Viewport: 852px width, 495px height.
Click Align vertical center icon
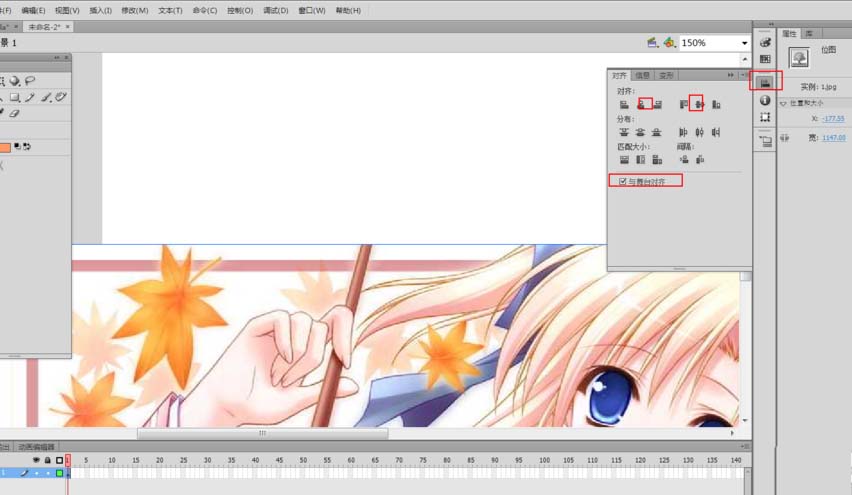(699, 104)
